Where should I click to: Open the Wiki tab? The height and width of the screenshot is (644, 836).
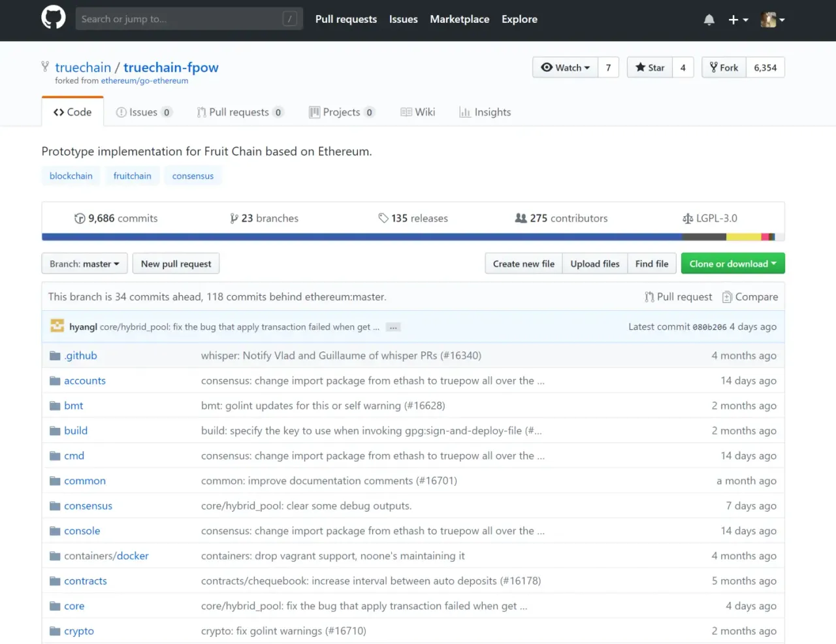[417, 112]
